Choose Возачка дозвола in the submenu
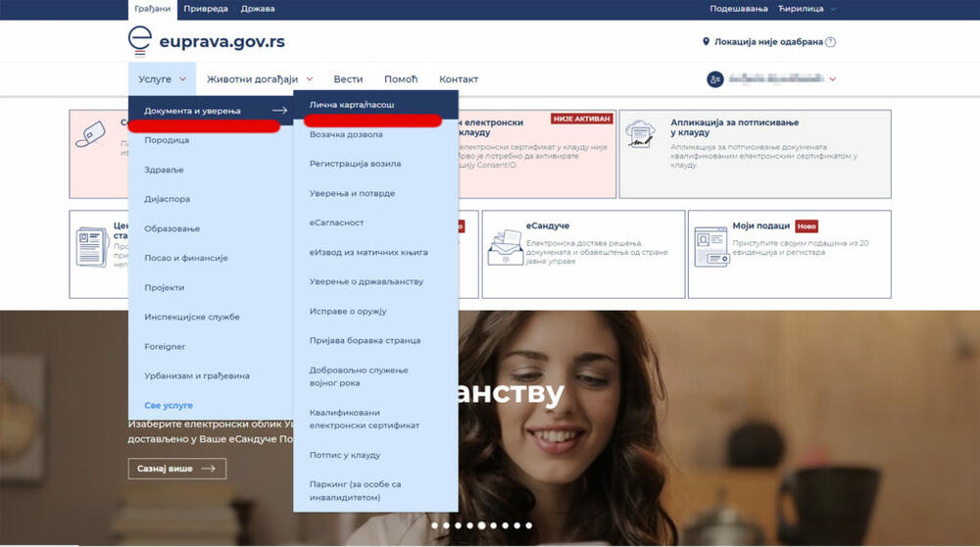 tap(346, 134)
